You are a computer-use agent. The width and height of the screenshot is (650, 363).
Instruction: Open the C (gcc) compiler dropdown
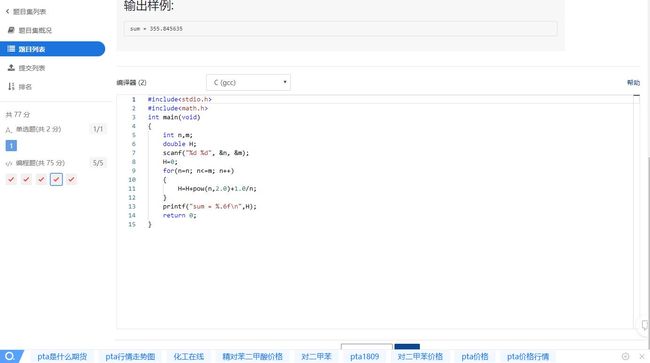pyautogui.click(x=248, y=82)
